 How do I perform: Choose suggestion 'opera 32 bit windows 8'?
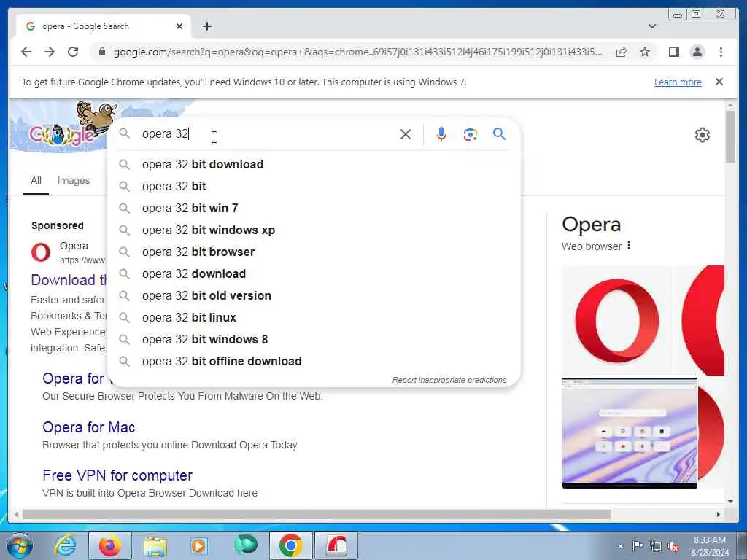[x=314, y=340]
